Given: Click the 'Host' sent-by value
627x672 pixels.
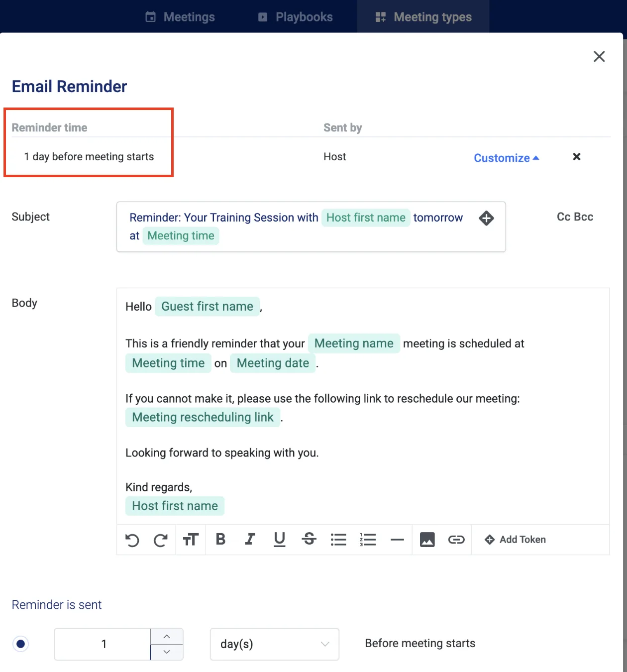Looking at the screenshot, I should pos(335,157).
